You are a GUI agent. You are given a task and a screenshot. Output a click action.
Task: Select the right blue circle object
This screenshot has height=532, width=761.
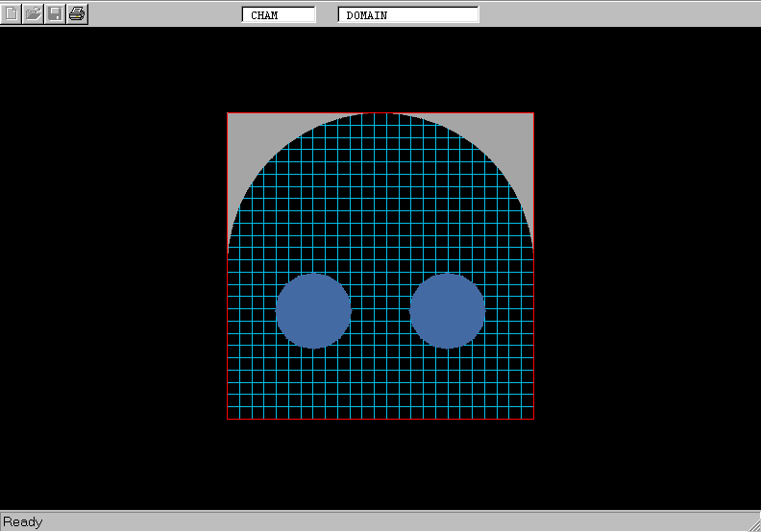[448, 310]
